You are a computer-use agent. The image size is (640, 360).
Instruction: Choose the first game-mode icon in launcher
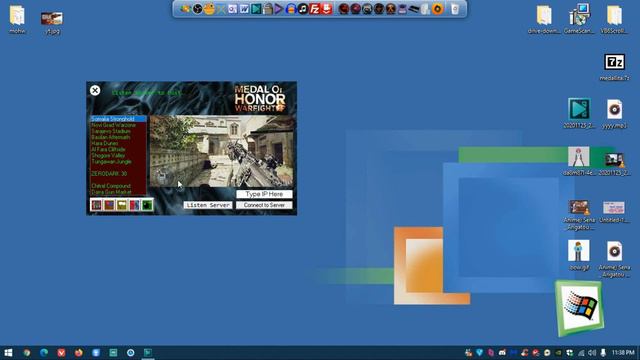(x=97, y=205)
